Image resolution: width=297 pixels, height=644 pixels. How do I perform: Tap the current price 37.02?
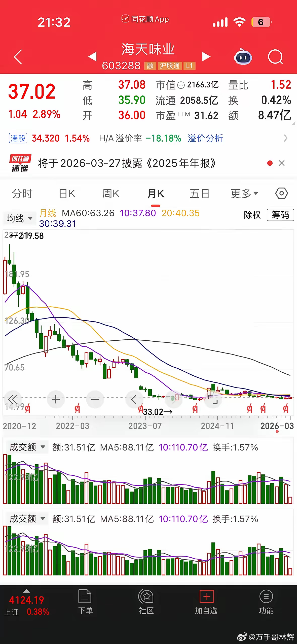point(32,91)
